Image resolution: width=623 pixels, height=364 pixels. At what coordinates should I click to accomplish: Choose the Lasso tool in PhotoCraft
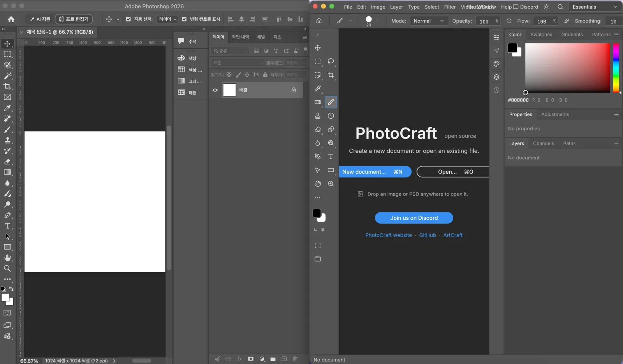pyautogui.click(x=331, y=61)
